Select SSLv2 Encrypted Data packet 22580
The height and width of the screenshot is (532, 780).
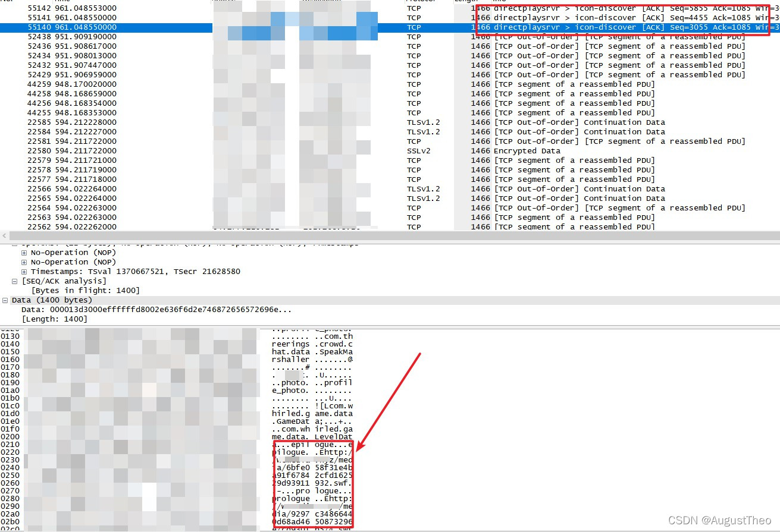tap(390, 151)
